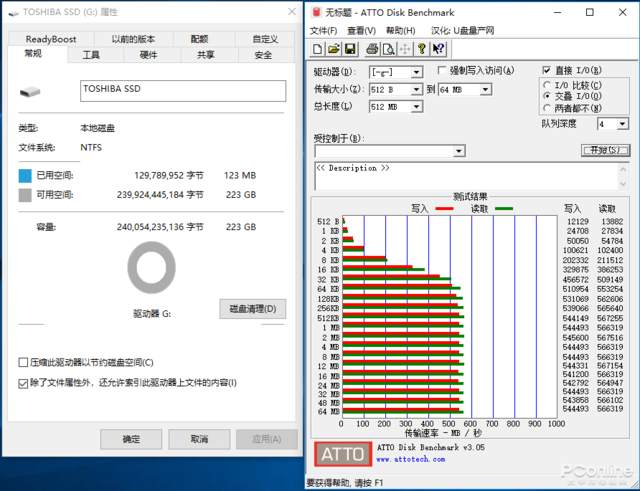Click the Print Preview icon in ATTO toolbar
The width and height of the screenshot is (640, 491).
[388, 49]
